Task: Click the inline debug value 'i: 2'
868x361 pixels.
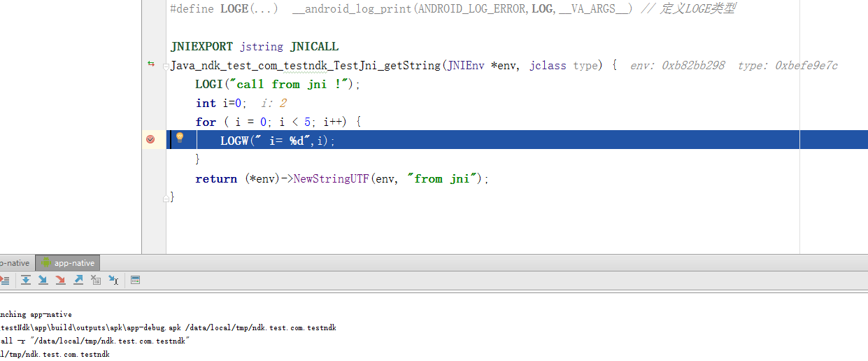Action: tap(273, 104)
